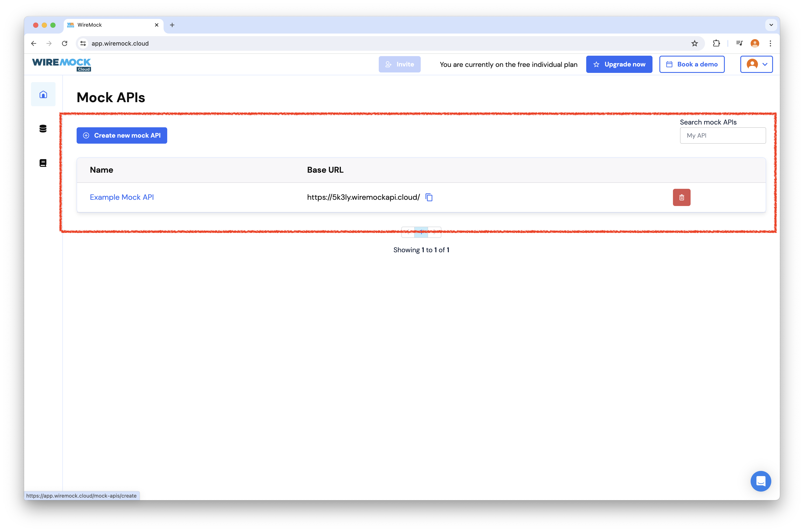This screenshot has height=532, width=804.
Task: Open the docs book icon in the sidebar
Action: click(x=43, y=163)
